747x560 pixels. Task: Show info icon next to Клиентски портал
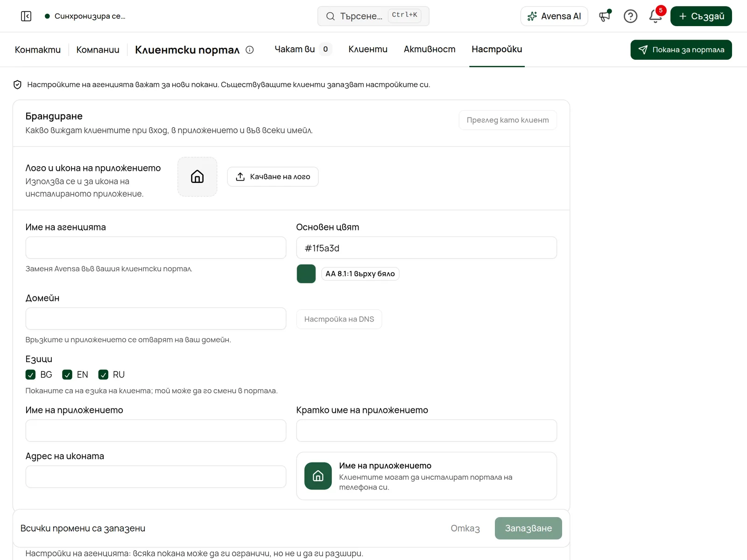pos(250,50)
